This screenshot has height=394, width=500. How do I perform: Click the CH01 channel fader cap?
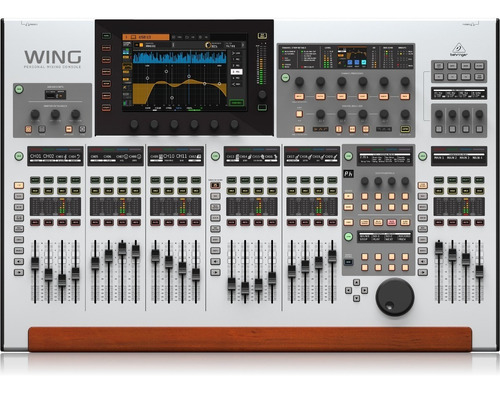(x=35, y=263)
